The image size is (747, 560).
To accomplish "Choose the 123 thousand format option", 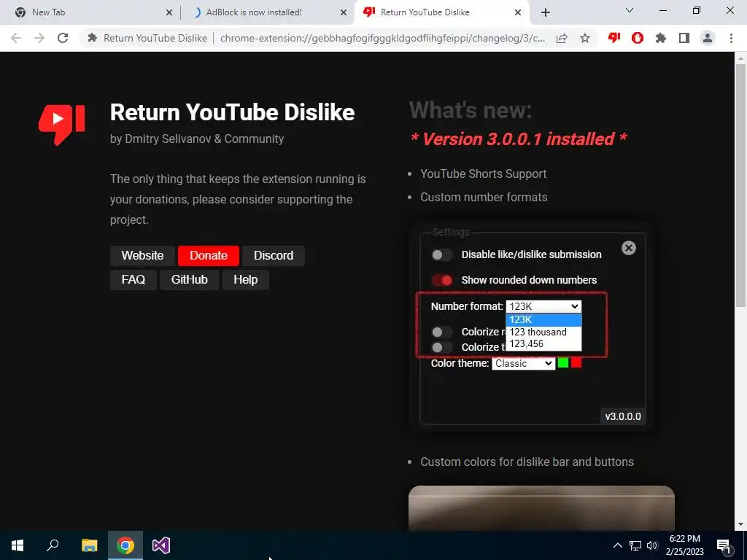I will (543, 332).
